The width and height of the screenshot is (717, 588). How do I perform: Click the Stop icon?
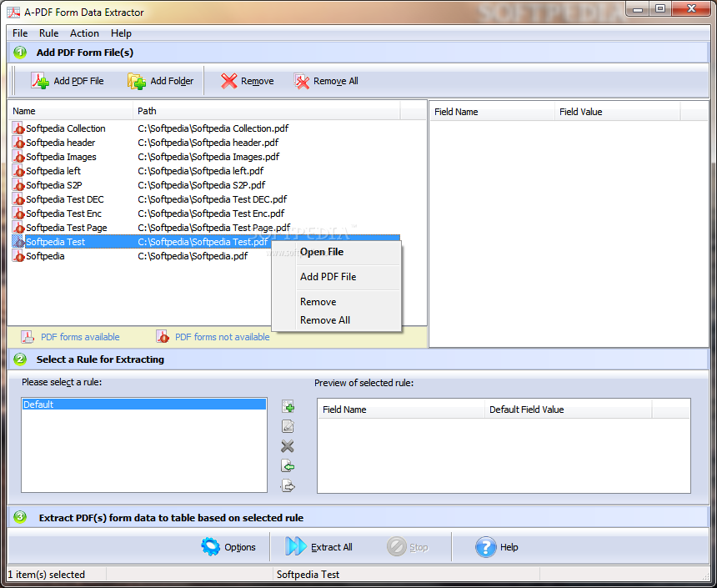[x=397, y=547]
